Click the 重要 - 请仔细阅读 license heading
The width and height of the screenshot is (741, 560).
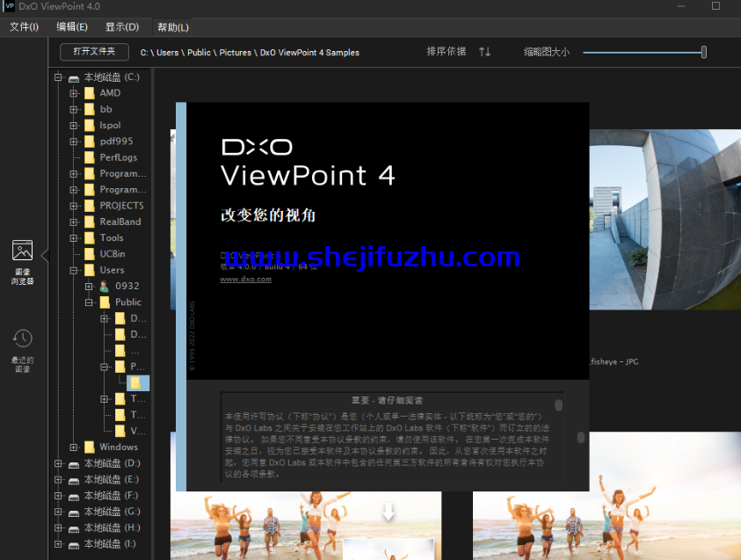[x=387, y=400]
